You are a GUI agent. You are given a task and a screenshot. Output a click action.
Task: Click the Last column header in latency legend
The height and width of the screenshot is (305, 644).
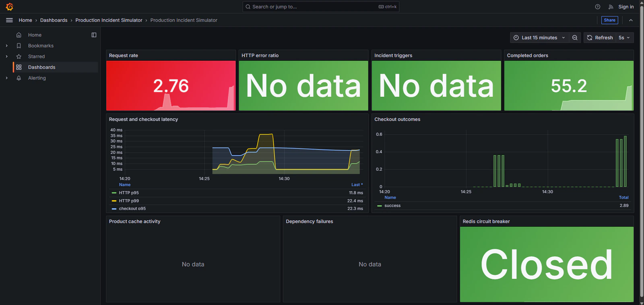coord(357,185)
